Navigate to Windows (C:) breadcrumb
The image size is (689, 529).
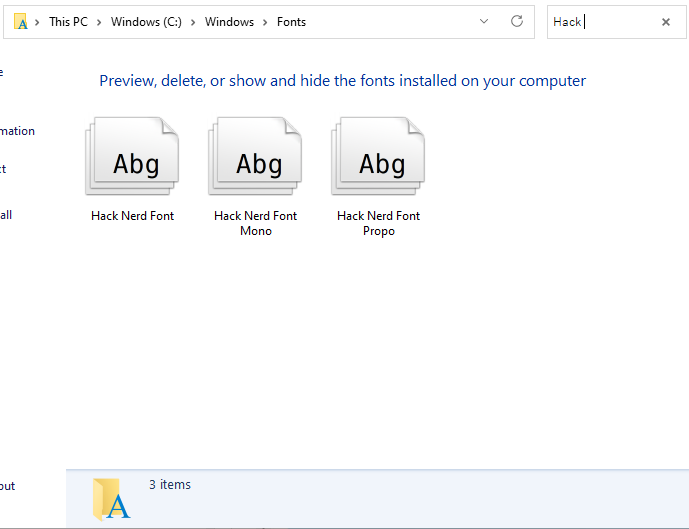(146, 22)
